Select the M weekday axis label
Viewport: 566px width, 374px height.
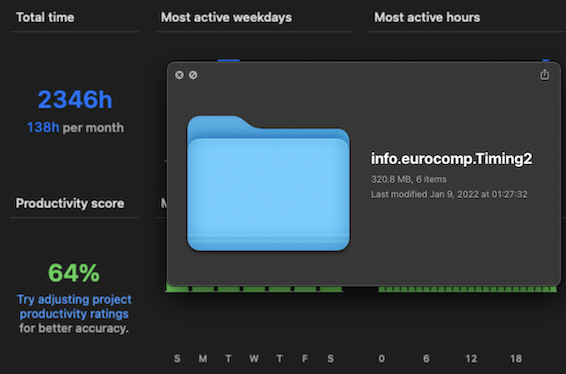click(x=203, y=358)
